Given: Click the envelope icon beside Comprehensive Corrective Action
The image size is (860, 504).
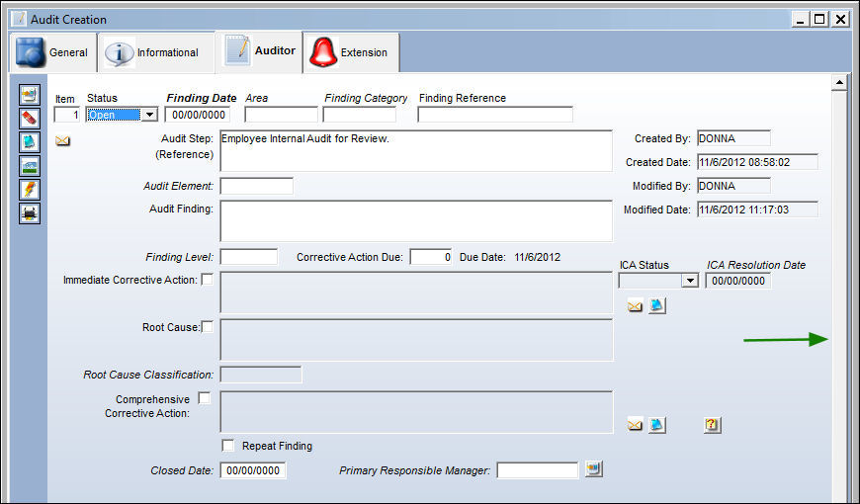Looking at the screenshot, I should click(x=636, y=425).
